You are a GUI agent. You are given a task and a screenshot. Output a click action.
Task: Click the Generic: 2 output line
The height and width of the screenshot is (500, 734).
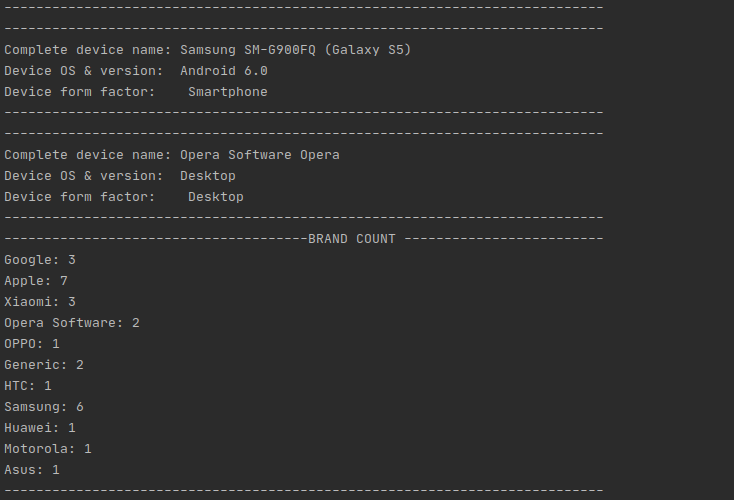tap(44, 365)
